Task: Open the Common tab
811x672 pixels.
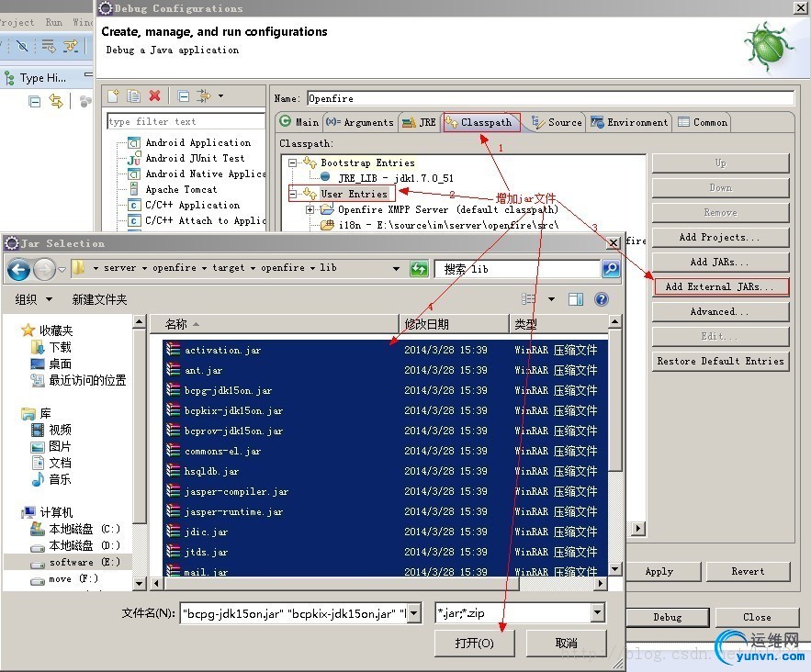Action: [x=703, y=122]
